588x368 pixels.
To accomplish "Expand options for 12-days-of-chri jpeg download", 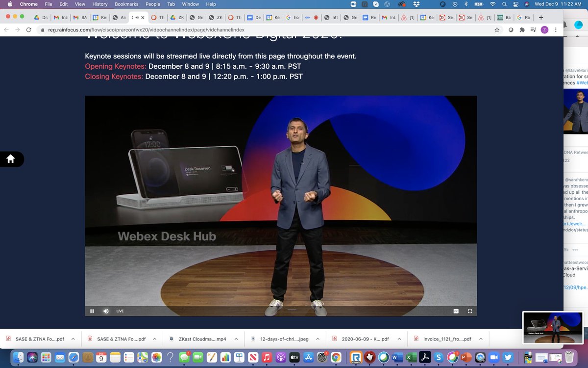I will pyautogui.click(x=318, y=339).
